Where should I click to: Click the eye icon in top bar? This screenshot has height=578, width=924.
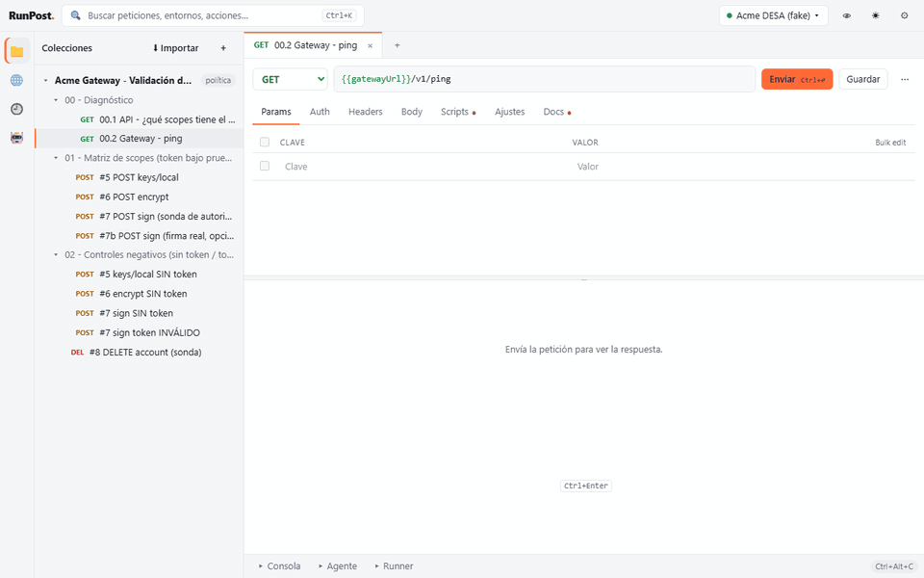847,16
